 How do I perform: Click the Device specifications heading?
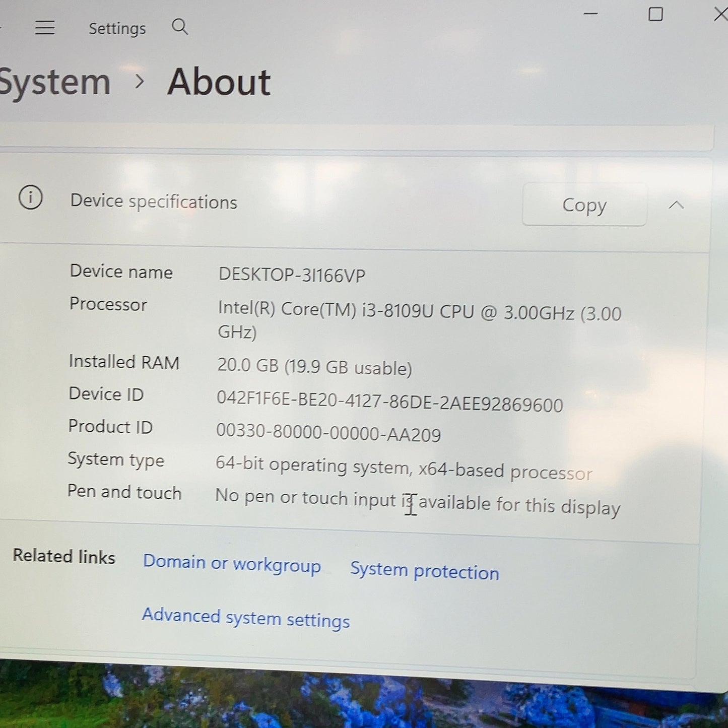tap(154, 202)
